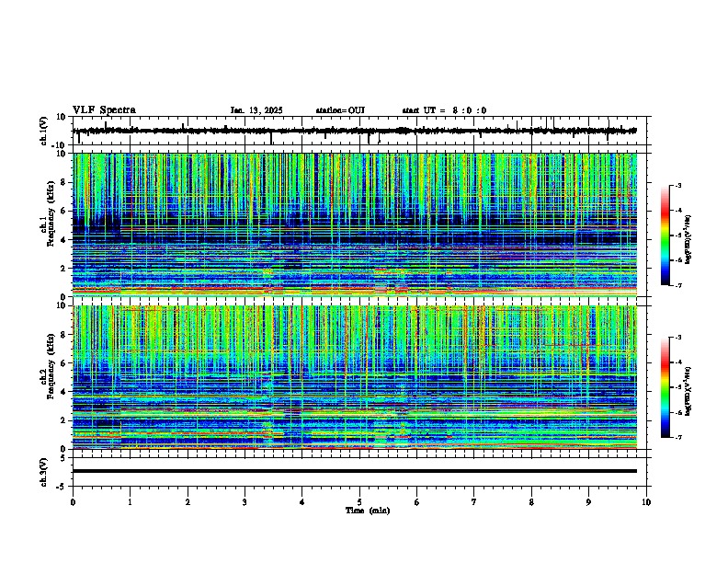Screen dimensions: 728x563
Task: Click the 'station=OUI' label
Action: 340,110
